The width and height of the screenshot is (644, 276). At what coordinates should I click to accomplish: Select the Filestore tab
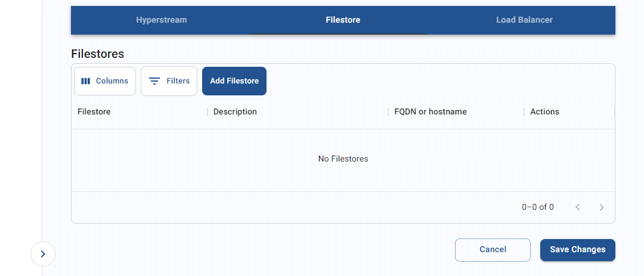(343, 20)
